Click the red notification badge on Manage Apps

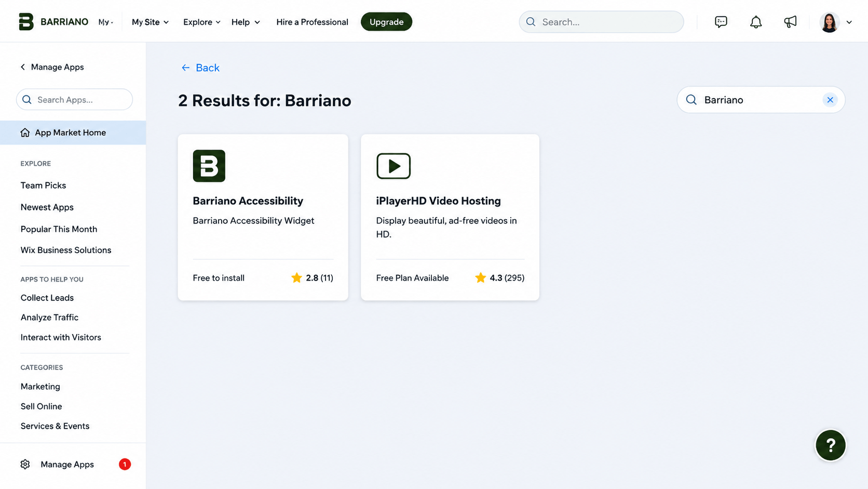pyautogui.click(x=125, y=464)
